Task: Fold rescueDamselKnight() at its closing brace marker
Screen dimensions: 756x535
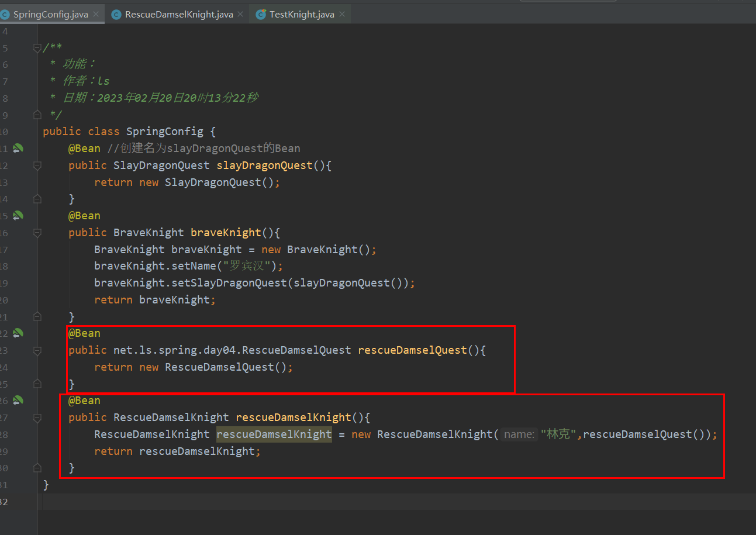Action: click(x=37, y=468)
